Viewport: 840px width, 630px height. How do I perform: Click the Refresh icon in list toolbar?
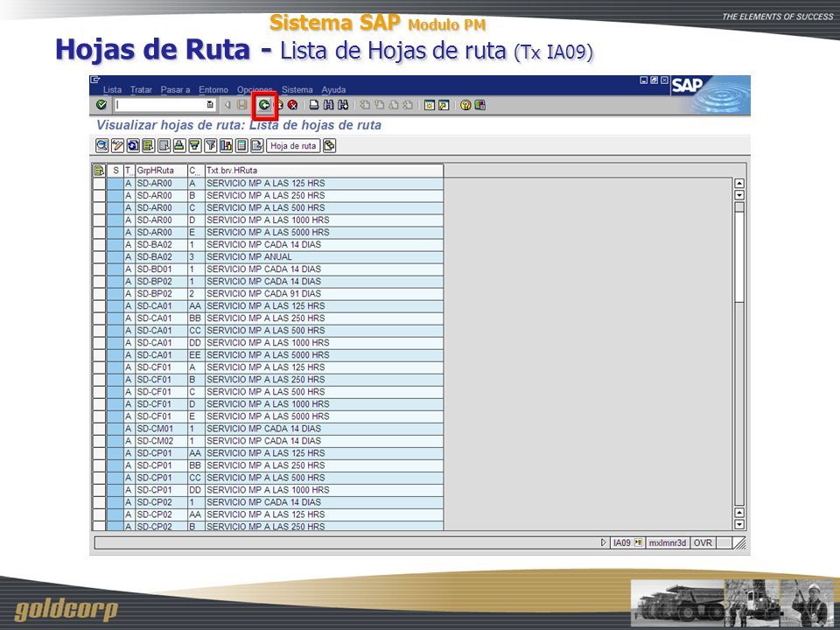[133, 145]
